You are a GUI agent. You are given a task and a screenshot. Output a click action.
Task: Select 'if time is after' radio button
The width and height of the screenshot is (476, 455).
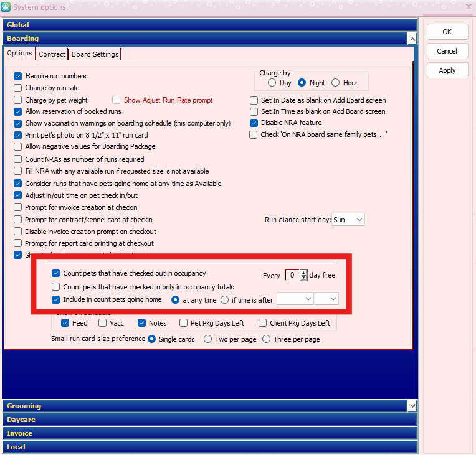[225, 300]
